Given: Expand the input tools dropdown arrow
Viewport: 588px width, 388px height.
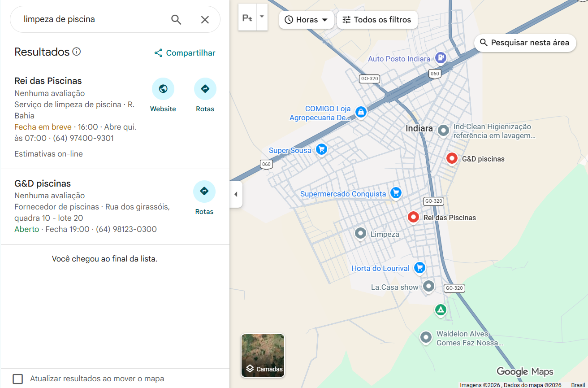Looking at the screenshot, I should [x=262, y=17].
